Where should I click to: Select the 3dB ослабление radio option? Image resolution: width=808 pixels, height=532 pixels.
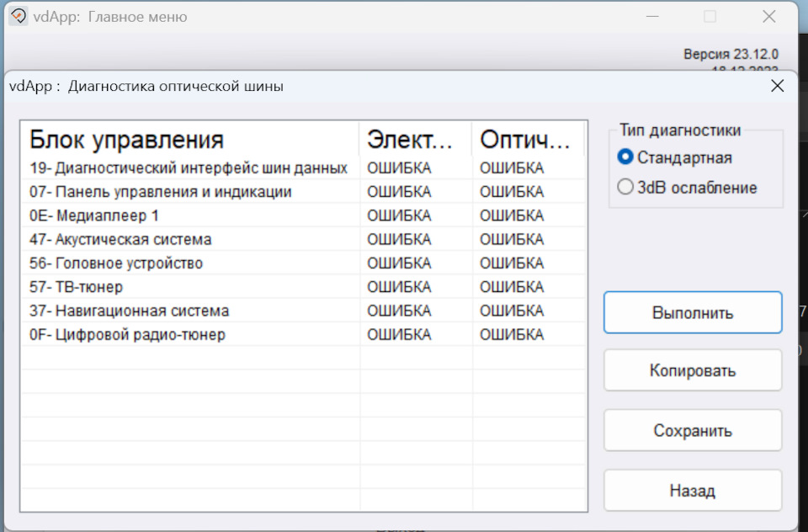click(x=625, y=188)
